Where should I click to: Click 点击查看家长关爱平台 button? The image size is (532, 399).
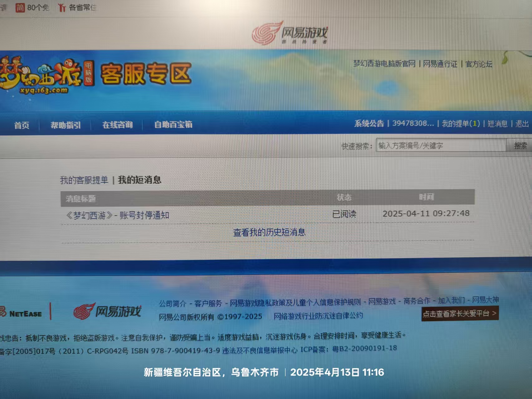460,314
